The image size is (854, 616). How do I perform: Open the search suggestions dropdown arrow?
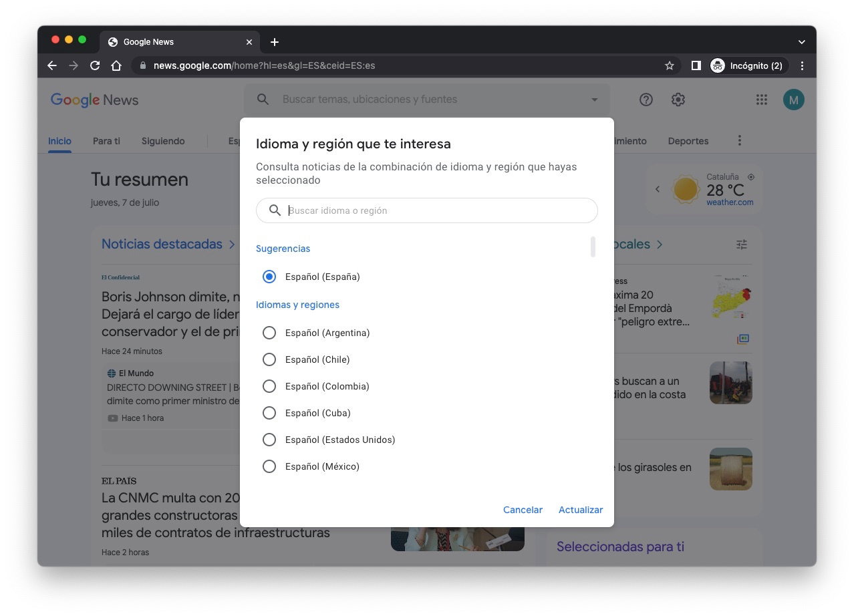coord(593,99)
